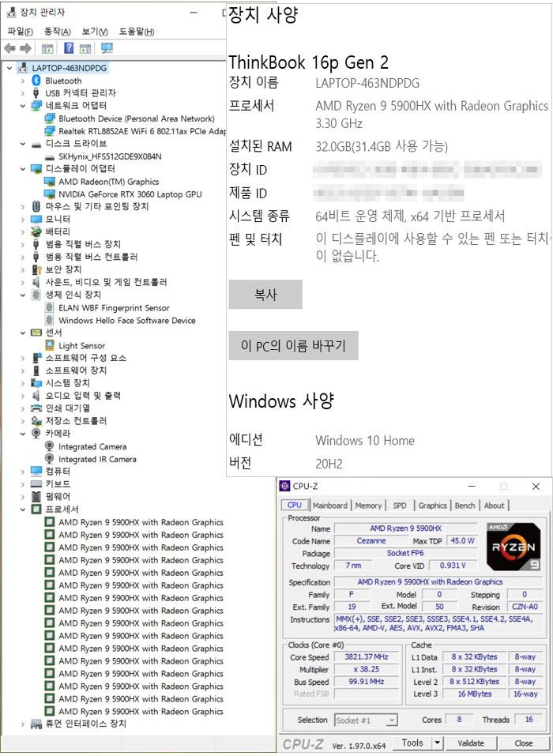Screen dimensions: 553x756
Task: Open the Socket #1 selection dropdown
Action: coord(391,720)
